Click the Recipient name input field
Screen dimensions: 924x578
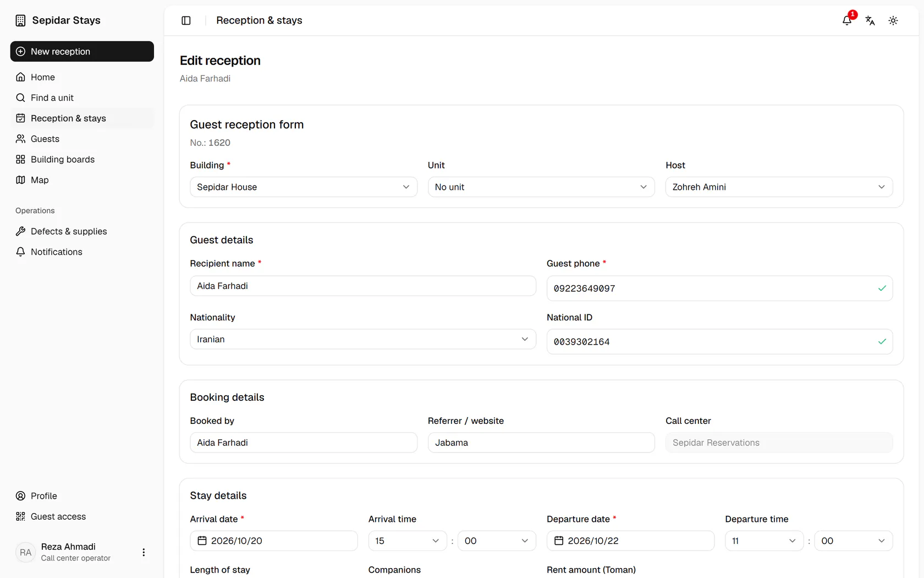coord(363,286)
